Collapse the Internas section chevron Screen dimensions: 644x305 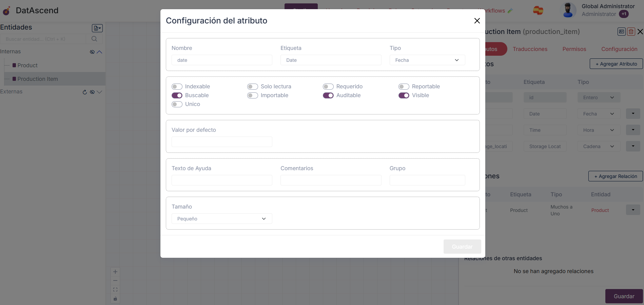click(x=99, y=52)
